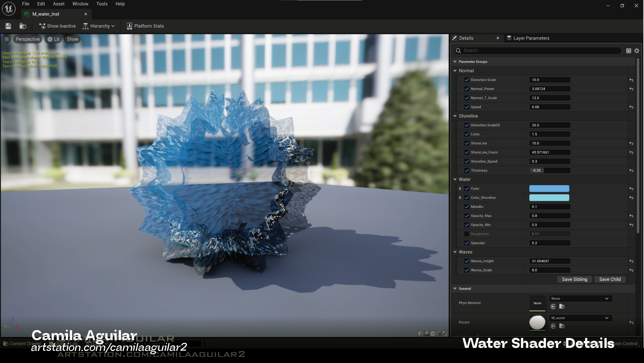The width and height of the screenshot is (644, 363).
Task: Toggle the Color_Shoreline override checkbox
Action: coord(467,198)
